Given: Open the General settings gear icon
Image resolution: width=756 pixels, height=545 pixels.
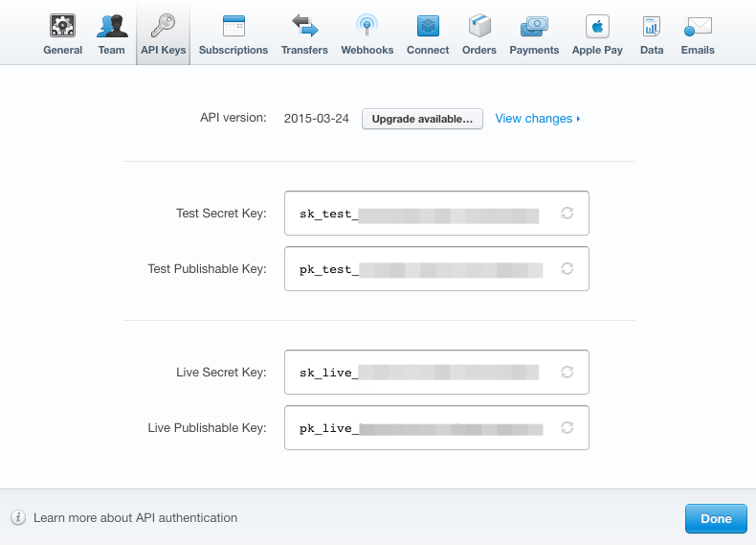Looking at the screenshot, I should 62,26.
